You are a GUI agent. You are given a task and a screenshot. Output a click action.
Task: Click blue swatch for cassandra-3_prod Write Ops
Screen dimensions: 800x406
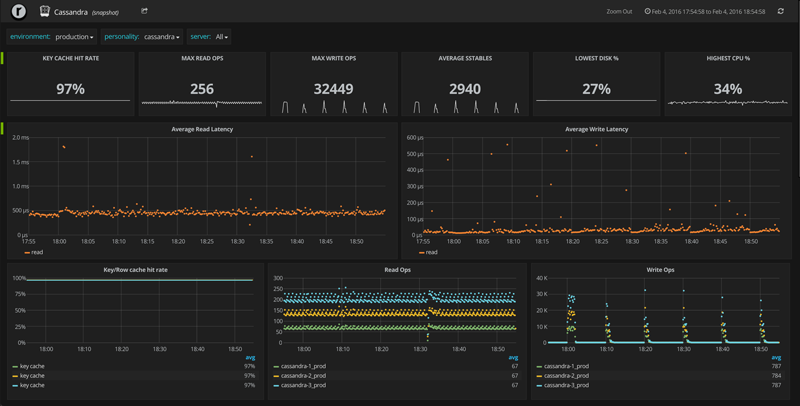[x=539, y=386]
